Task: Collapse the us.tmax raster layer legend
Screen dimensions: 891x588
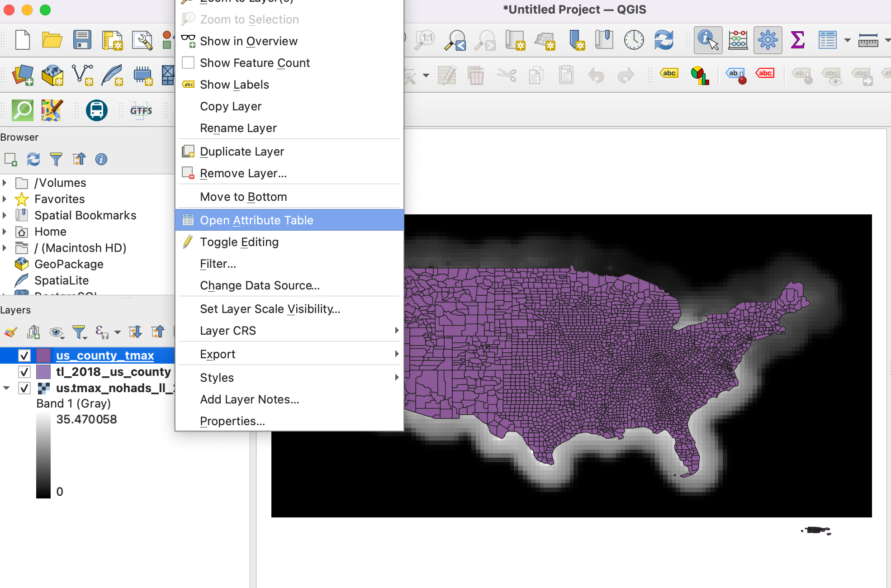Action: pos(6,388)
